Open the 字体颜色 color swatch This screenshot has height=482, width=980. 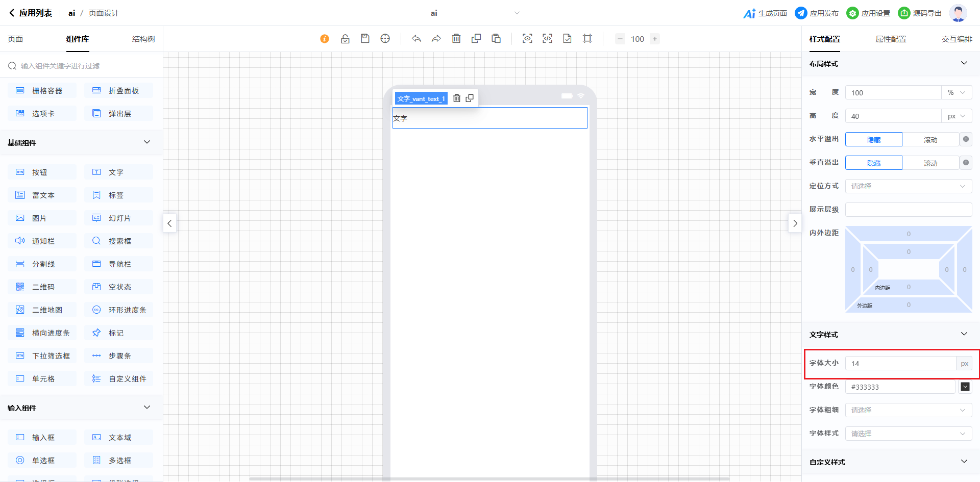pos(965,387)
